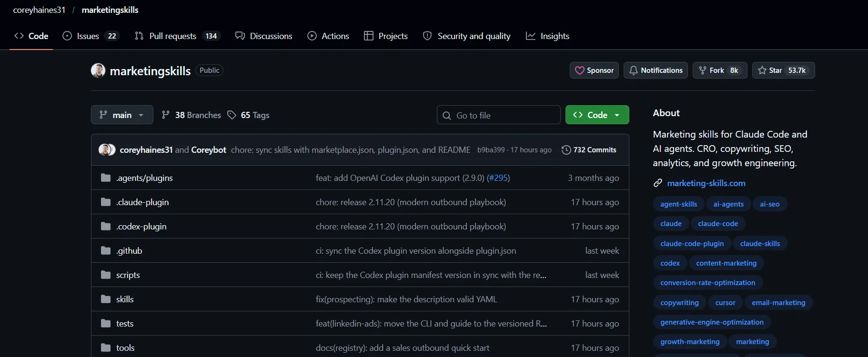Viewport: 868px width, 357px height.
Task: Click the conversion-rate-optimization topic tag
Action: tap(708, 283)
